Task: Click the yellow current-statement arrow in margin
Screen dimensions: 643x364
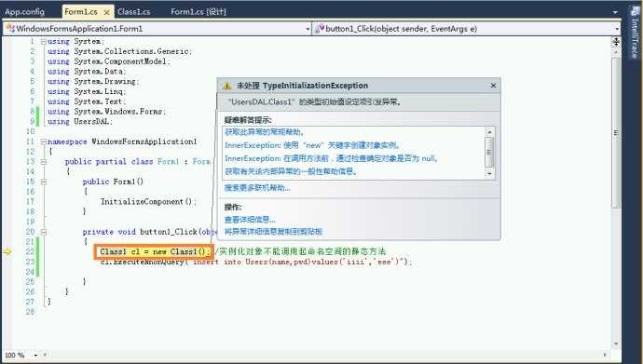Action: 7,251
